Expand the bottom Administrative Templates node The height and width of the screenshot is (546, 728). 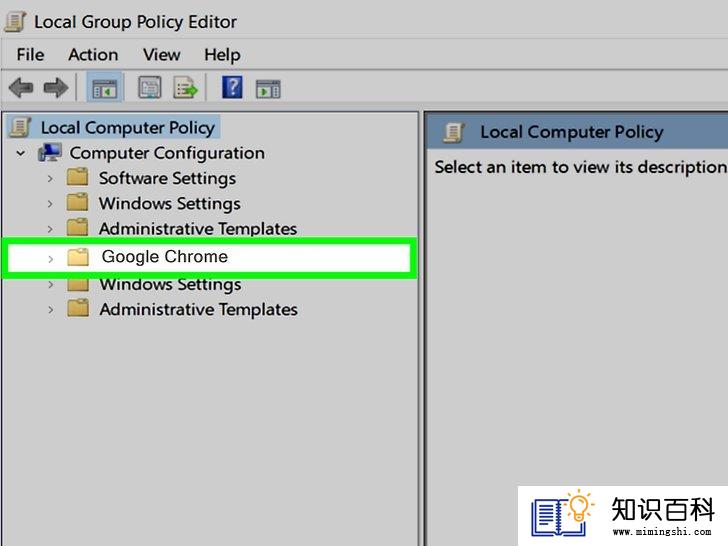51,310
